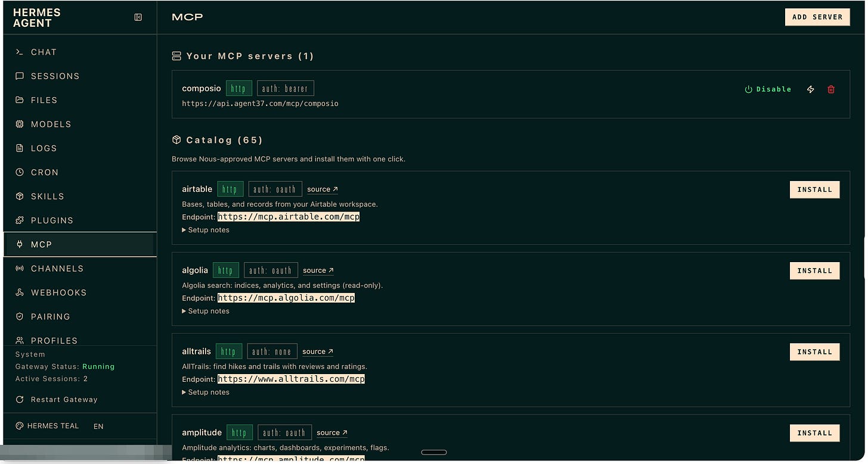Screen dimensions: 868x464
Task: Click the Webhooks icon
Action: tap(20, 292)
